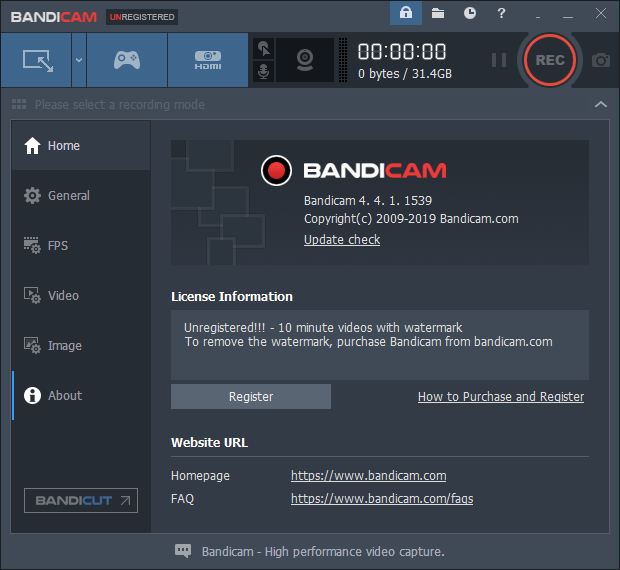Click the Home house icon

pyautogui.click(x=32, y=146)
